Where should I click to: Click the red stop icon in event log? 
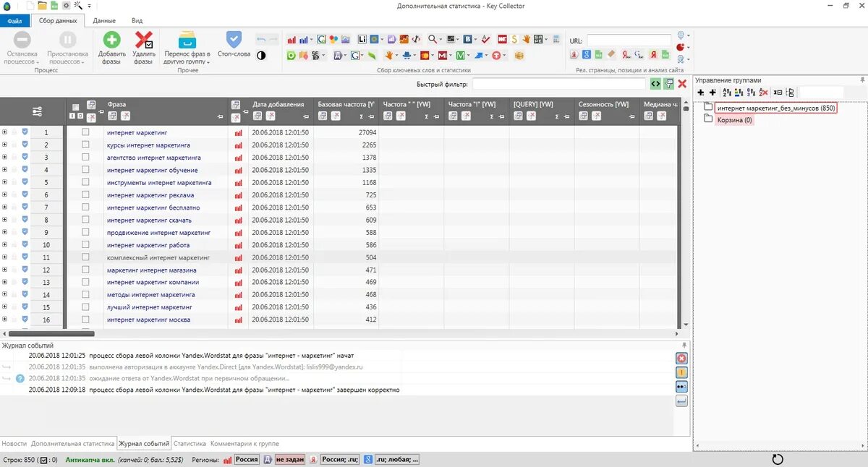tap(681, 359)
